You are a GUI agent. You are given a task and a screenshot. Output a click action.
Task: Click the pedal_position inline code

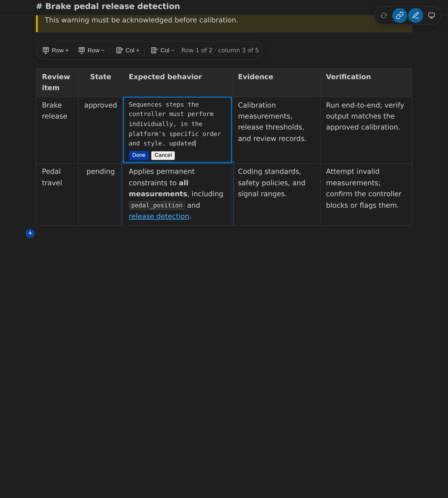pos(157,205)
